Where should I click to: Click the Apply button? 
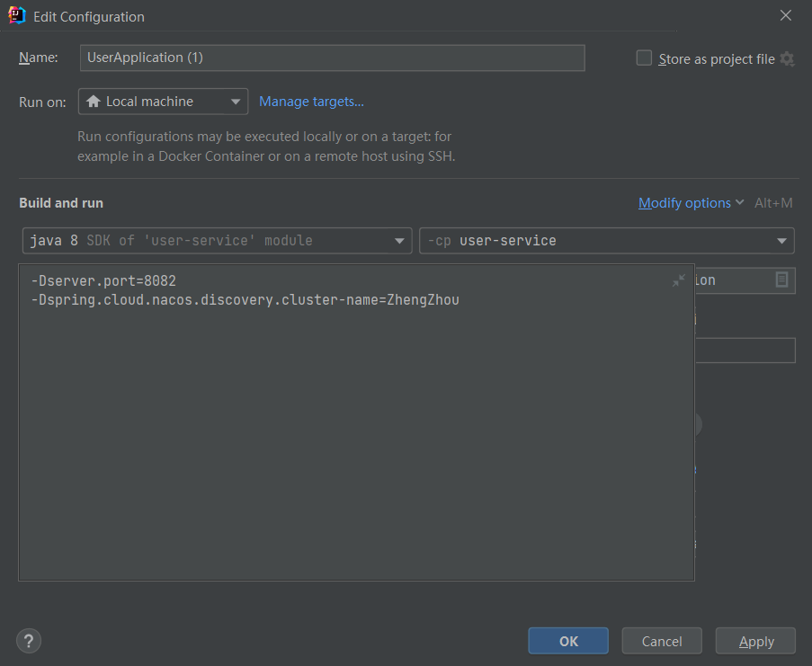[755, 641]
